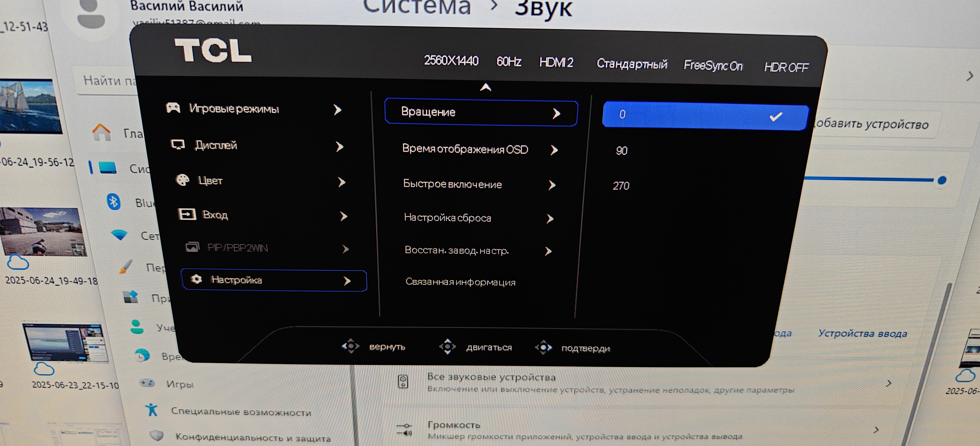The image size is (980, 446).
Task: Click the gamepad icon for Игровые режимы
Action: point(173,108)
